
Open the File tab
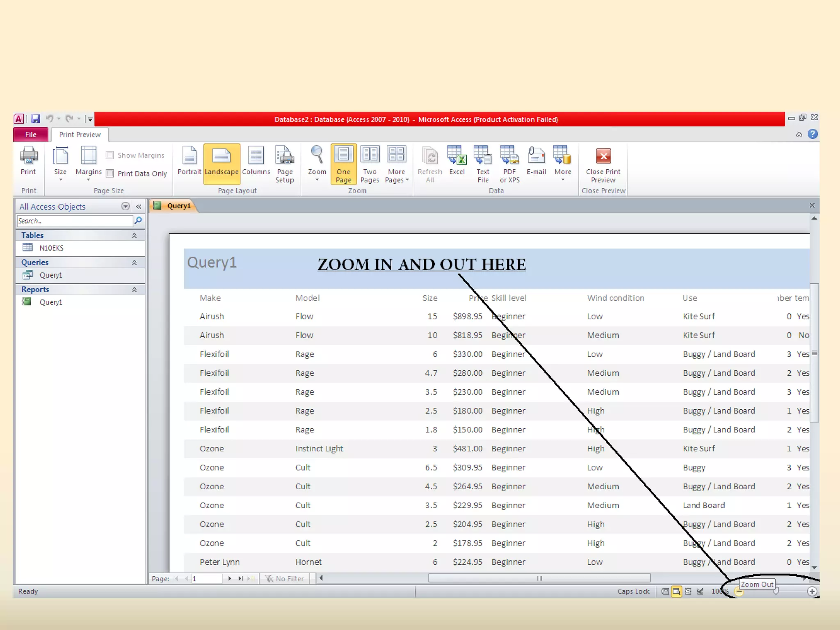31,135
